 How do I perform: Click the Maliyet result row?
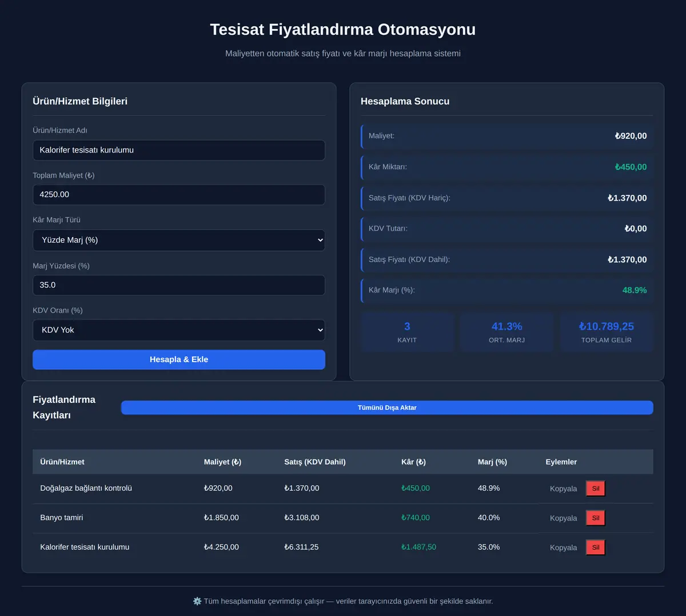tap(507, 136)
